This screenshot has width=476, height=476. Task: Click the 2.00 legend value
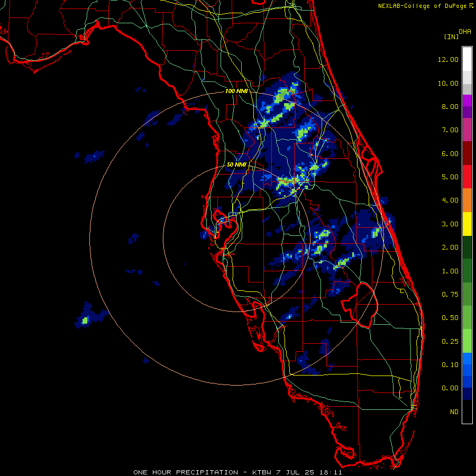(x=450, y=248)
